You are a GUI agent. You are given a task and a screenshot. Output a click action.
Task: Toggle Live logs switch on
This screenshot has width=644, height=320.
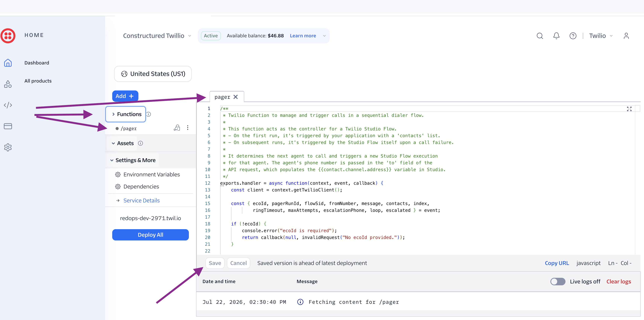(558, 282)
